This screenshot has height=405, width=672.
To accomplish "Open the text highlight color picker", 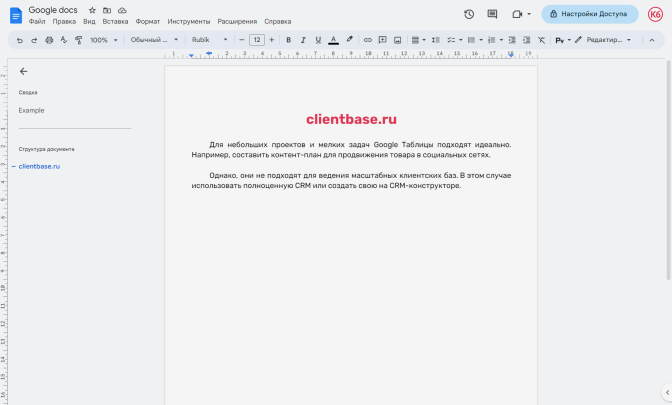I will 349,40.
